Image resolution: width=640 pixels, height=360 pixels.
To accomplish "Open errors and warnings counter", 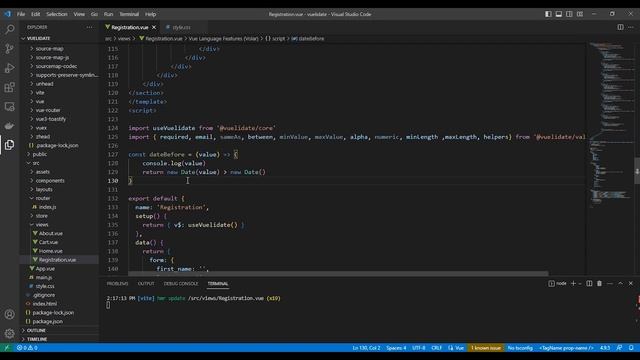I will tap(27, 348).
